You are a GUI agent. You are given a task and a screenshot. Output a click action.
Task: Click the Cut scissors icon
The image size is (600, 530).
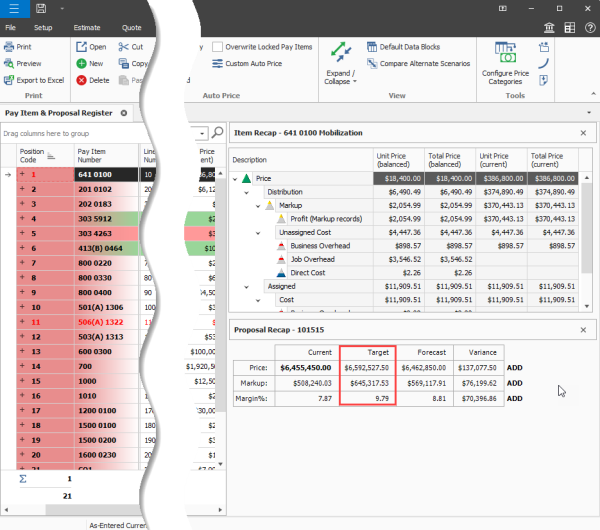pyautogui.click(x=123, y=47)
